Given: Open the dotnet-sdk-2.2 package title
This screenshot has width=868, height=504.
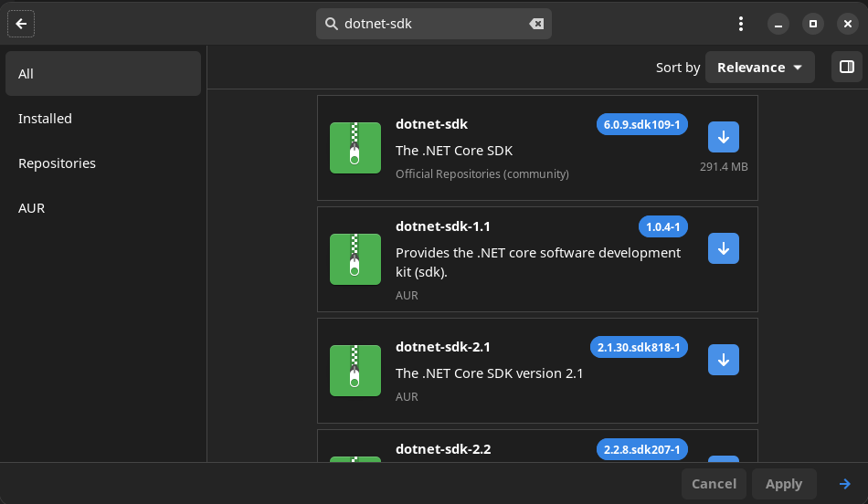Looking at the screenshot, I should click(443, 448).
